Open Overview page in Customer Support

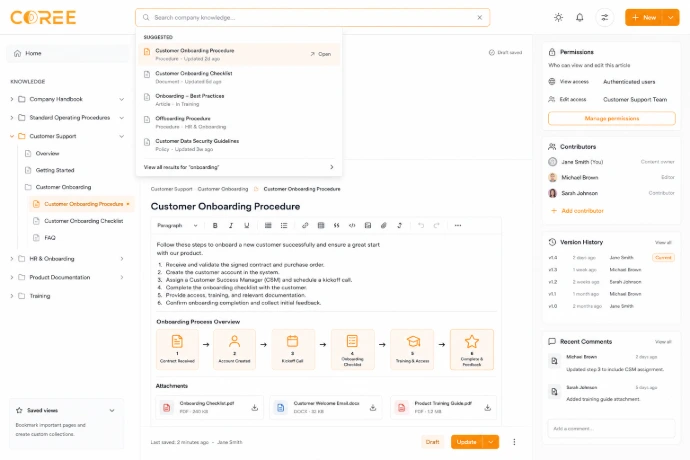pos(47,154)
